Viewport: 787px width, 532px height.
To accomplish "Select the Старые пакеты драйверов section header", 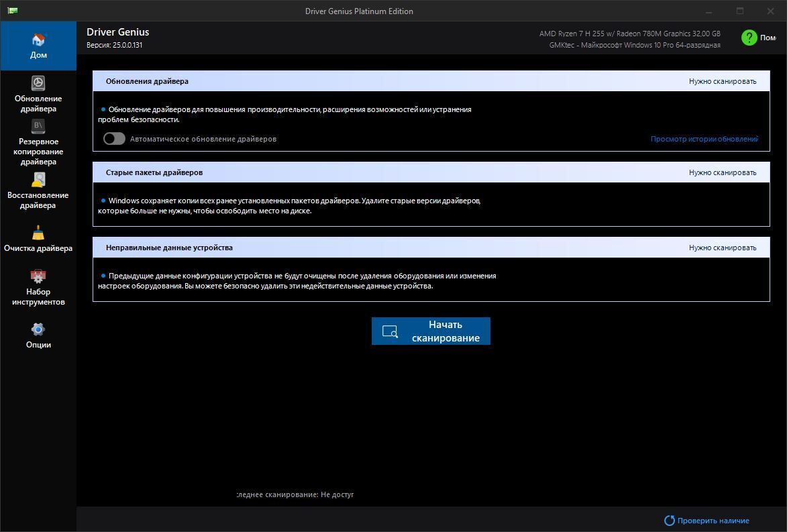I will (x=154, y=172).
